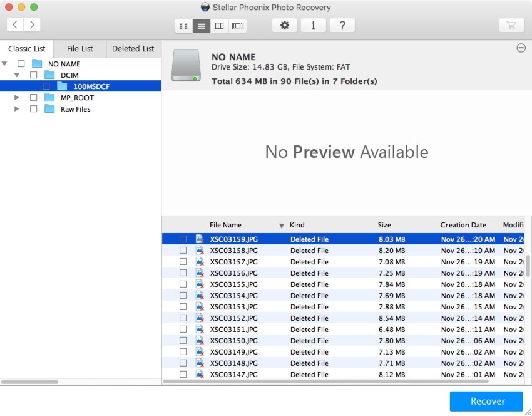Click the NO NAME folder icon in tree
532x416 pixels.
coord(37,63)
